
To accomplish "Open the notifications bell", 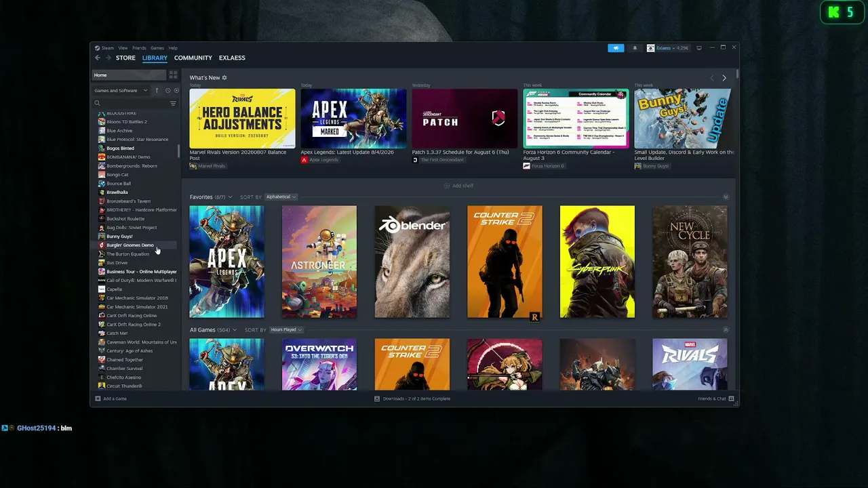I will (x=635, y=48).
